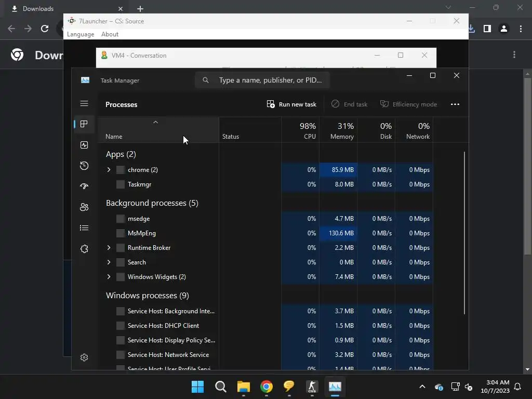Image resolution: width=532 pixels, height=399 pixels.
Task: Open File Explorer from taskbar
Action: coord(243,387)
